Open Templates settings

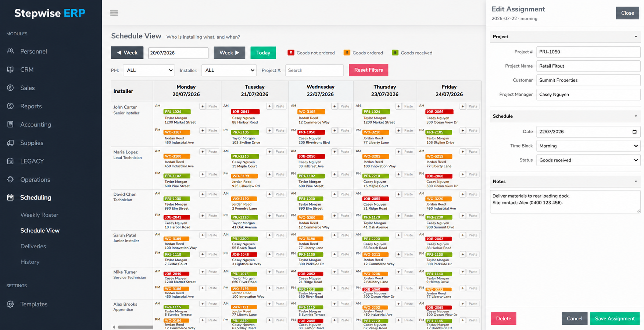click(33, 304)
